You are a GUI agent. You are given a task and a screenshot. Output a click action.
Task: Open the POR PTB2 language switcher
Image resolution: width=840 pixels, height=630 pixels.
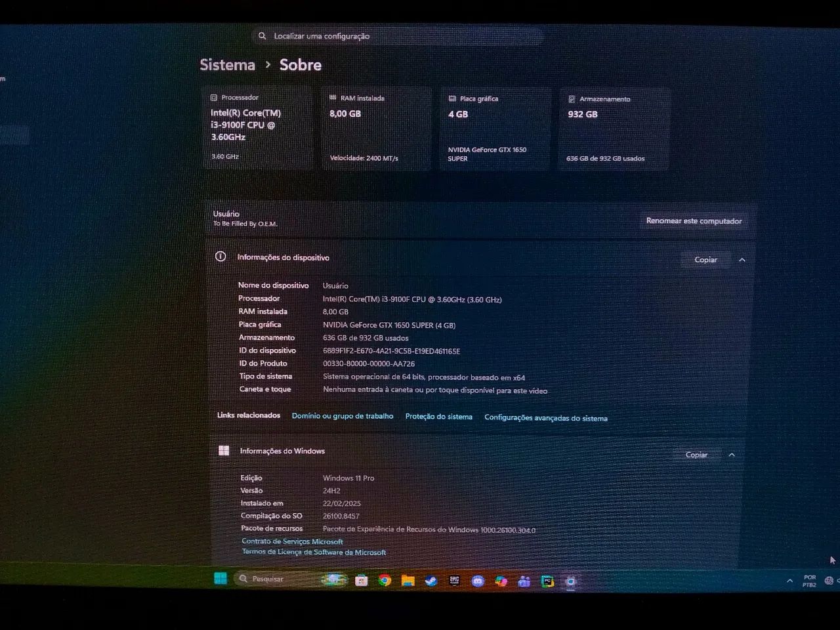[x=809, y=581]
